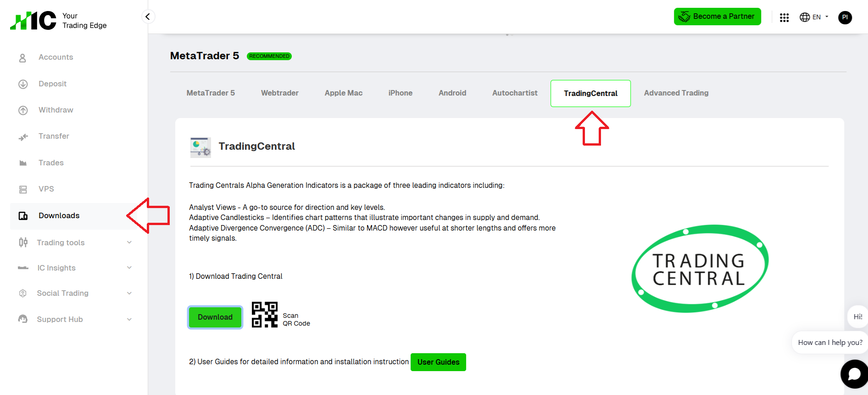This screenshot has height=395, width=868.
Task: Expand the IC Insights chevron
Action: 129,267
